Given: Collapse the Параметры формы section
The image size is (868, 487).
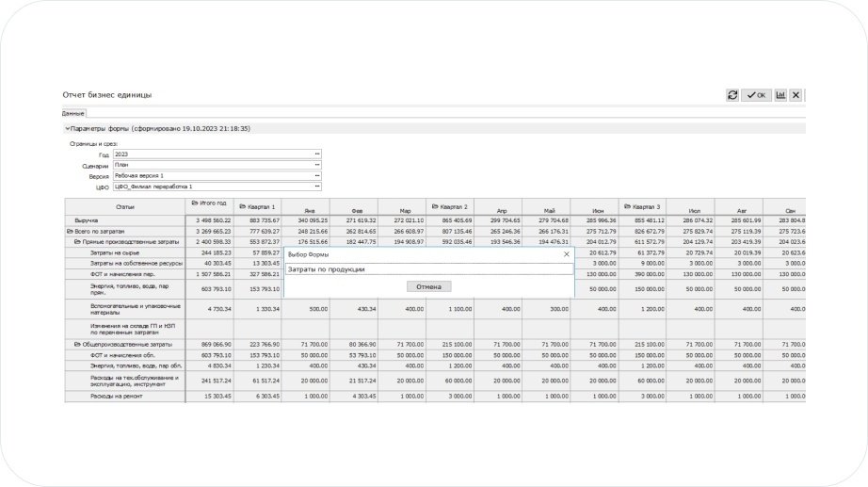Looking at the screenshot, I should pyautogui.click(x=67, y=128).
